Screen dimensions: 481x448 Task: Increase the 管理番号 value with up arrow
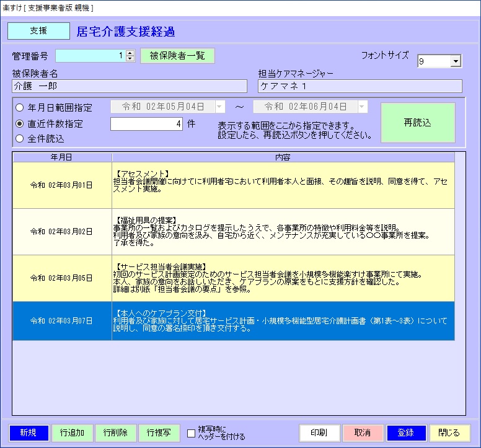pos(130,53)
